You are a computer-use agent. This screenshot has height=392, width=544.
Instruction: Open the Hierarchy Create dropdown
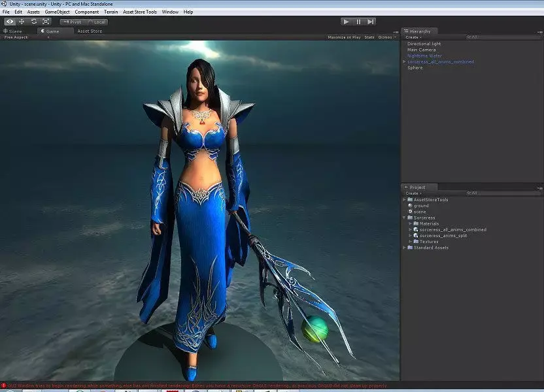pos(413,37)
